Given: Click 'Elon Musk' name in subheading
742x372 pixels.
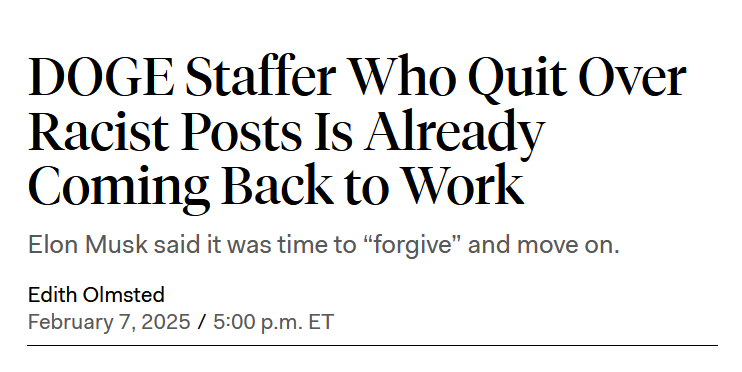Looking at the screenshot, I should click(88, 245).
